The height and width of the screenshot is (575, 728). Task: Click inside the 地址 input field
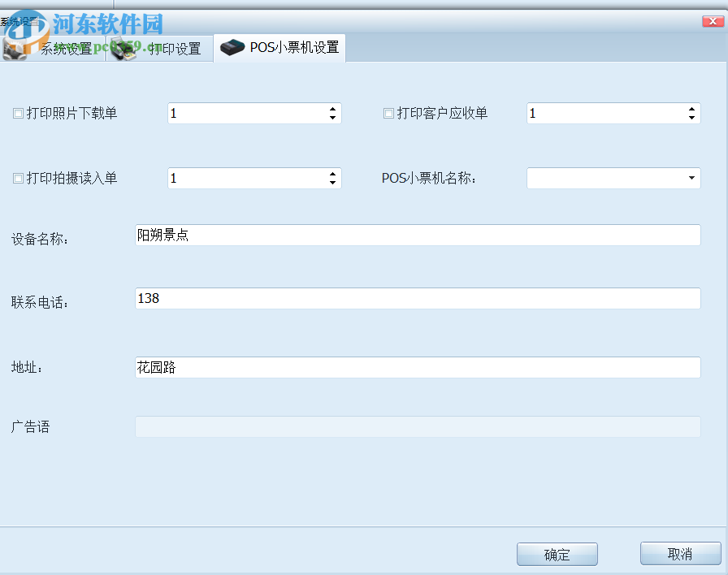click(x=406, y=367)
